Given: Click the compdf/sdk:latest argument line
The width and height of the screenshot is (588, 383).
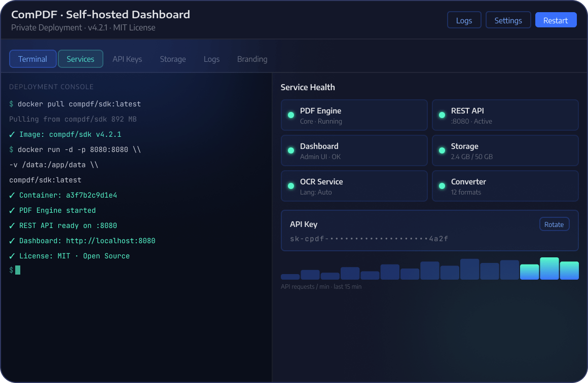Looking at the screenshot, I should pyautogui.click(x=46, y=180).
